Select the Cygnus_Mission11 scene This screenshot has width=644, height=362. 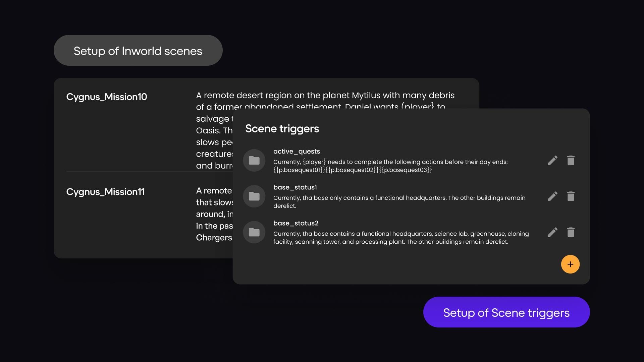click(105, 192)
